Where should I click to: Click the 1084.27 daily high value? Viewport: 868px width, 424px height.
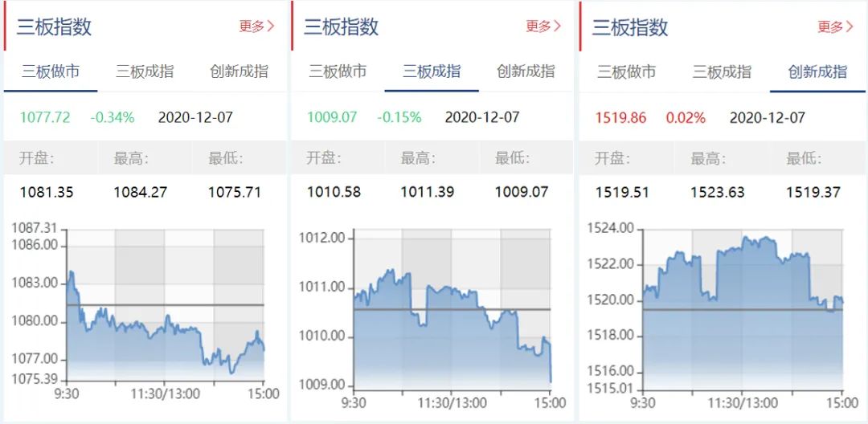point(140,193)
